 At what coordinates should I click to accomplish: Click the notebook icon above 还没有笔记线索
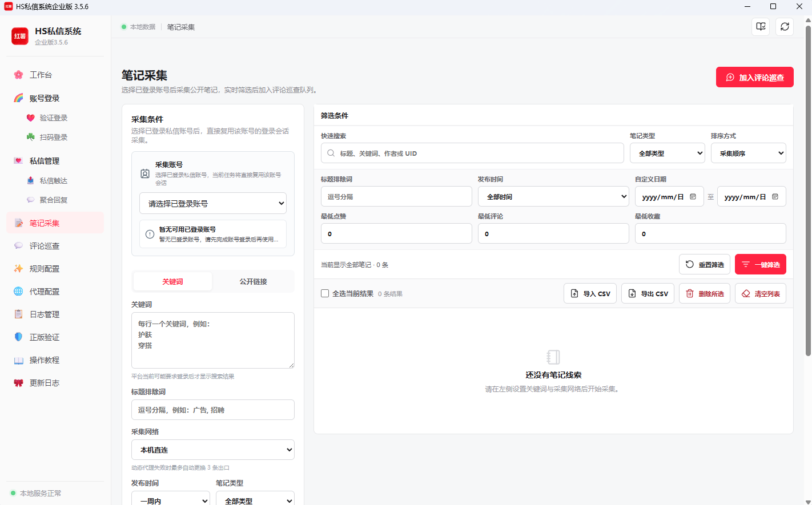[x=553, y=357]
